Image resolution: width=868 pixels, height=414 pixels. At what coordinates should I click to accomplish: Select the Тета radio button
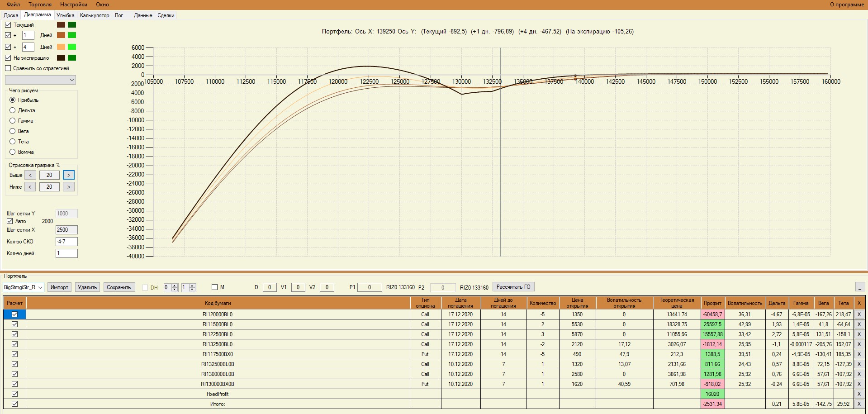13,142
